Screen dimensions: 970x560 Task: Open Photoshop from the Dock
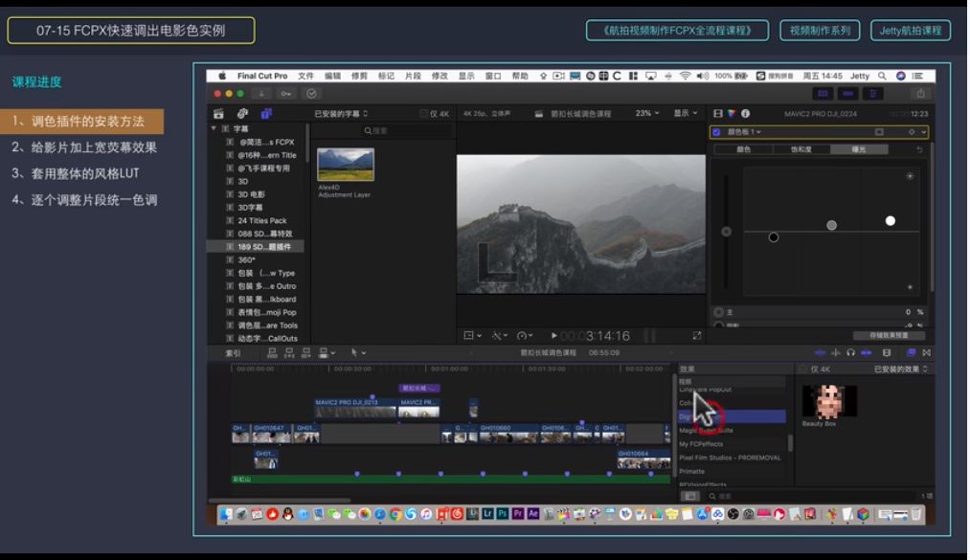pos(503,514)
